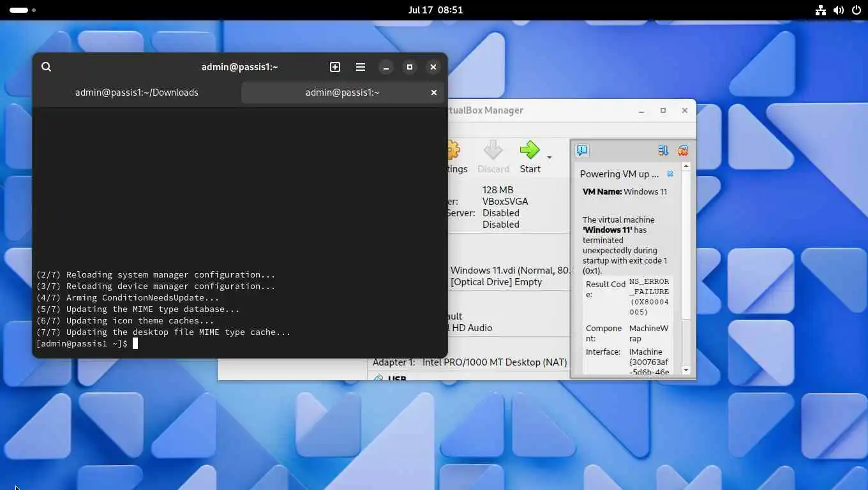The image size is (868, 490).
Task: Click the Optical Drive Empty entry
Action: point(497,282)
